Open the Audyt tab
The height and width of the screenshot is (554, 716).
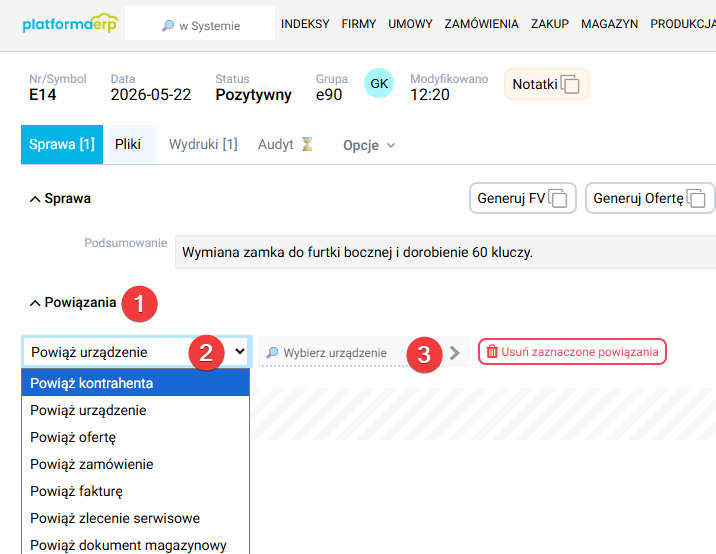(275, 144)
